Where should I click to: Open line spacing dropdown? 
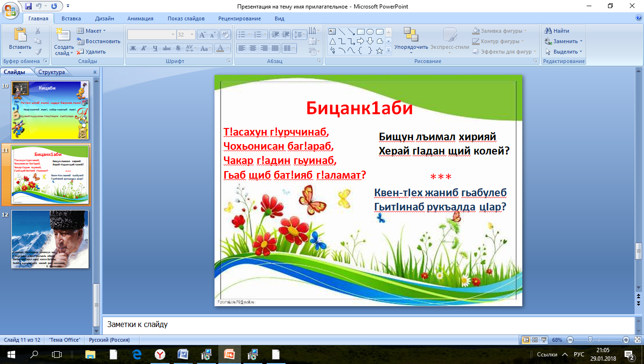click(299, 35)
